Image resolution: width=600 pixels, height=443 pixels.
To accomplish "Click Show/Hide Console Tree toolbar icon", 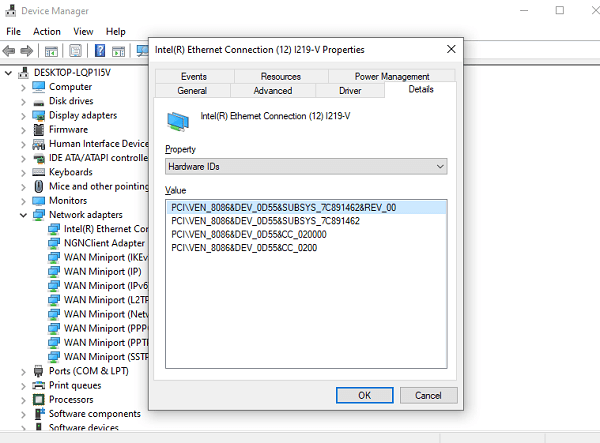I will (51, 50).
